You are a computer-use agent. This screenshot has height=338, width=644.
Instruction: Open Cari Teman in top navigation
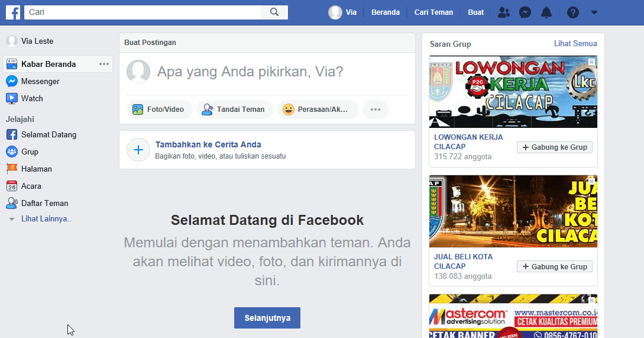click(x=433, y=12)
